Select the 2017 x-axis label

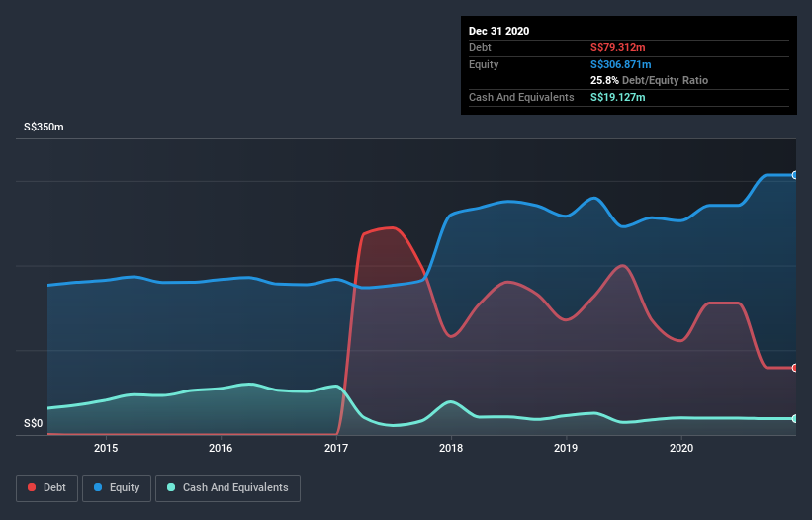coord(336,448)
